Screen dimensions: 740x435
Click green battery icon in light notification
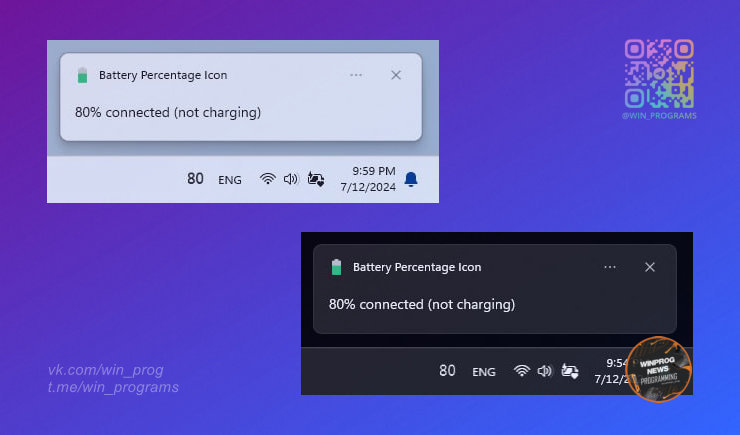pos(83,75)
